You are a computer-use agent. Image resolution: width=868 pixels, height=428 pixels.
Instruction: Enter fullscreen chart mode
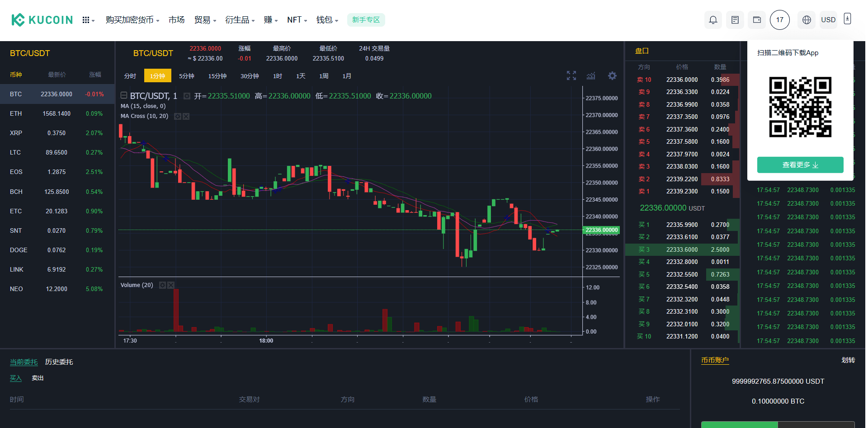tap(571, 76)
